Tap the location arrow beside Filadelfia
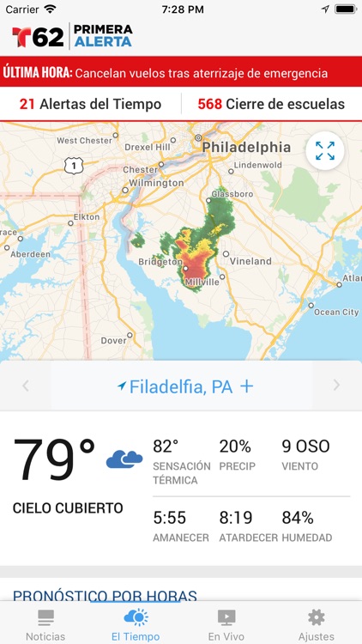 tap(122, 386)
